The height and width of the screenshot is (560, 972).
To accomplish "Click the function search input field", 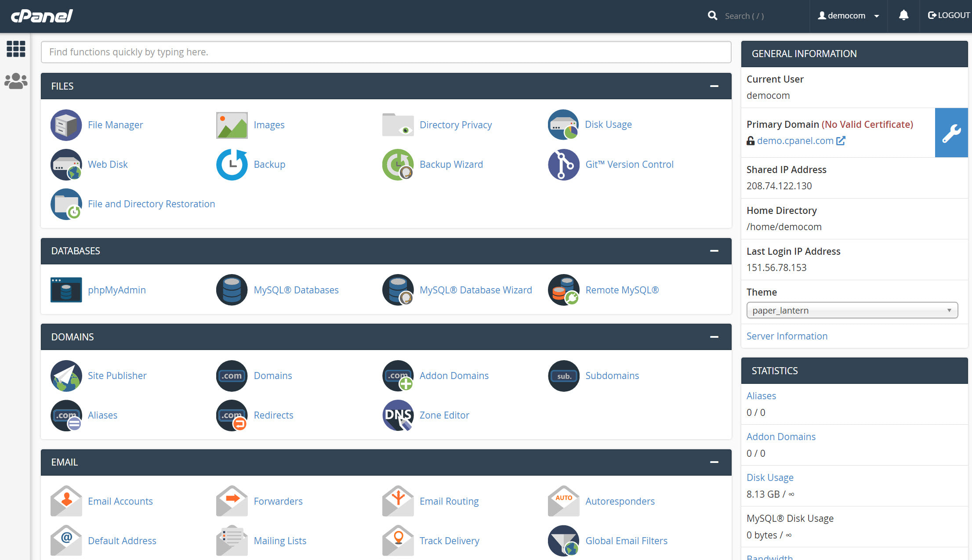I will tap(384, 52).
